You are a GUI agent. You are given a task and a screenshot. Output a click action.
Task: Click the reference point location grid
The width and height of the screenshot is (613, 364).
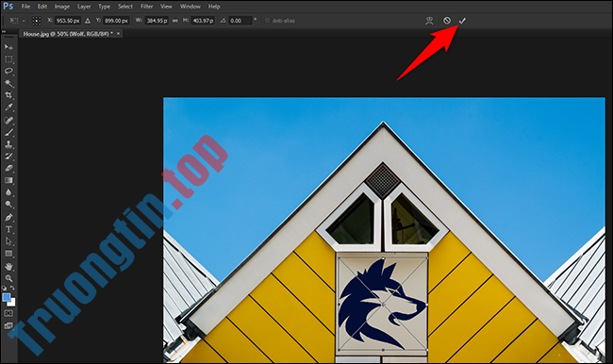coord(37,21)
